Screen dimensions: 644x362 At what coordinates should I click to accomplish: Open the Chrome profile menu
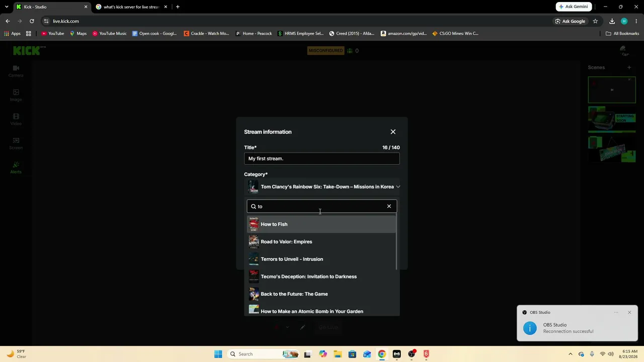point(624,21)
